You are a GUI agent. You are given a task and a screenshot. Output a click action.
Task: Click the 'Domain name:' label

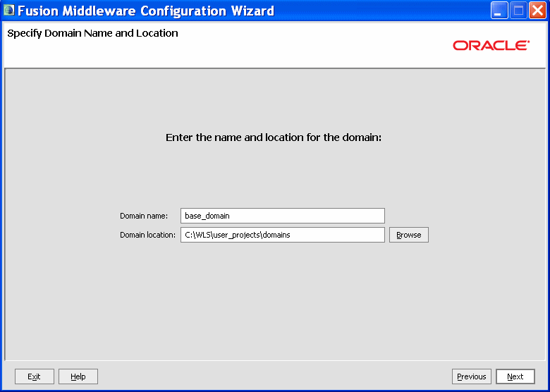tap(144, 216)
